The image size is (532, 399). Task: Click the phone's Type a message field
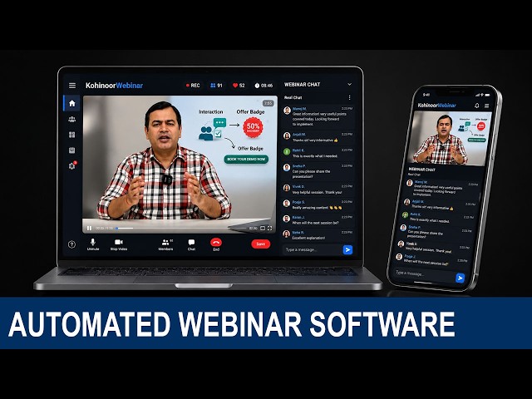point(423,273)
